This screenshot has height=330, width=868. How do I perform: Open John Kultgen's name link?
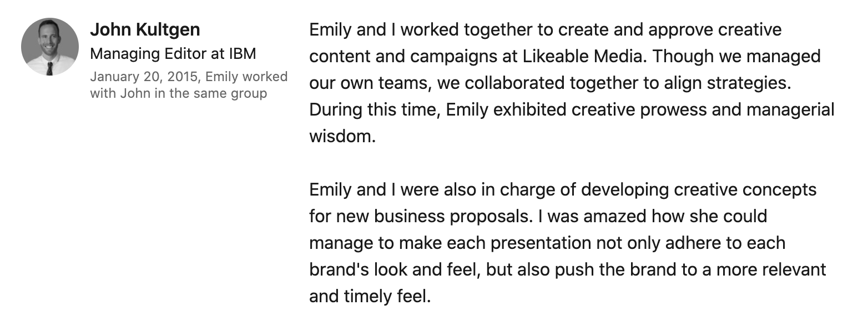point(145,29)
